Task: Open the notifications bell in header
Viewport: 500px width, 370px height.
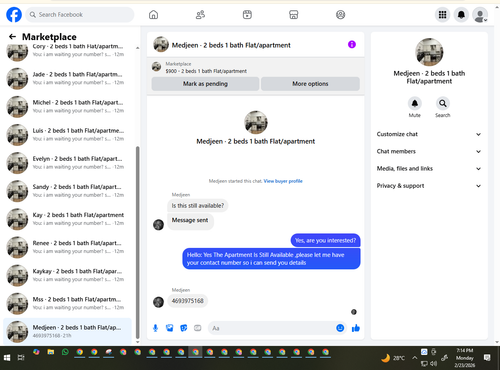Action: click(461, 15)
